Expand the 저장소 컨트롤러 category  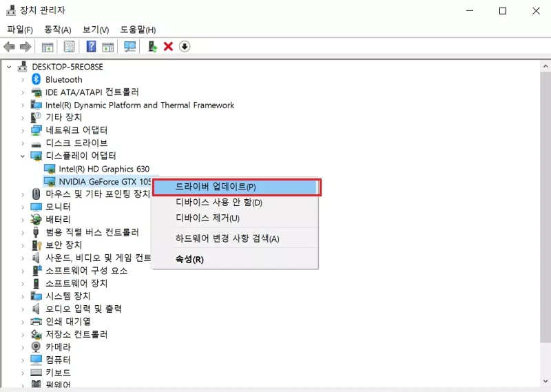23,334
